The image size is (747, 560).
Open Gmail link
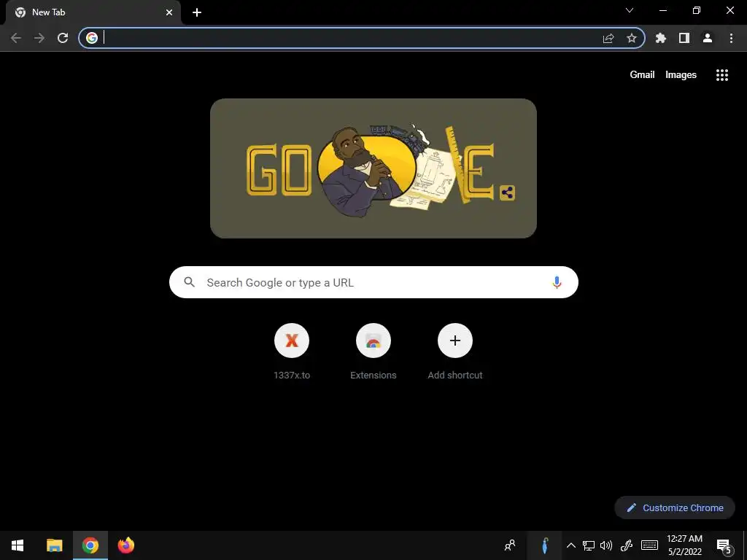click(642, 75)
